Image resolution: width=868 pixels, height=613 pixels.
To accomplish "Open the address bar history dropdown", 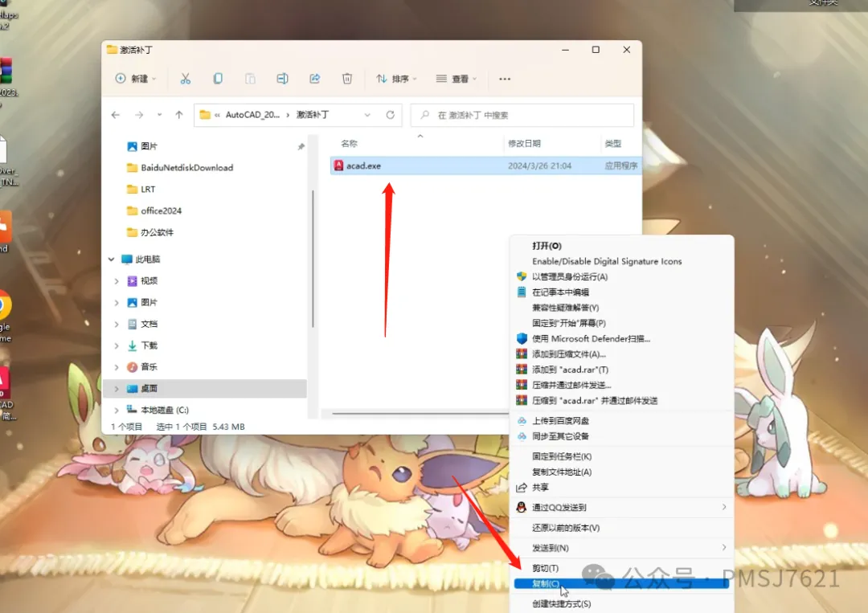I will click(x=367, y=115).
